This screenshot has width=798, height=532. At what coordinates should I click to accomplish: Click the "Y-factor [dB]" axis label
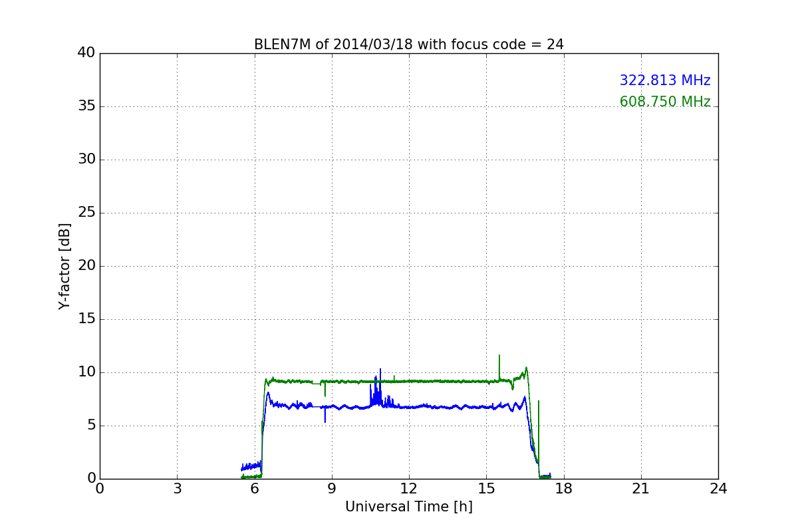(x=65, y=266)
